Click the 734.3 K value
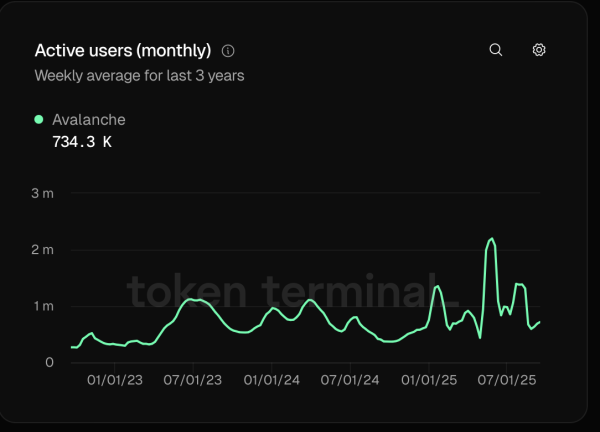600x432 pixels. point(81,142)
